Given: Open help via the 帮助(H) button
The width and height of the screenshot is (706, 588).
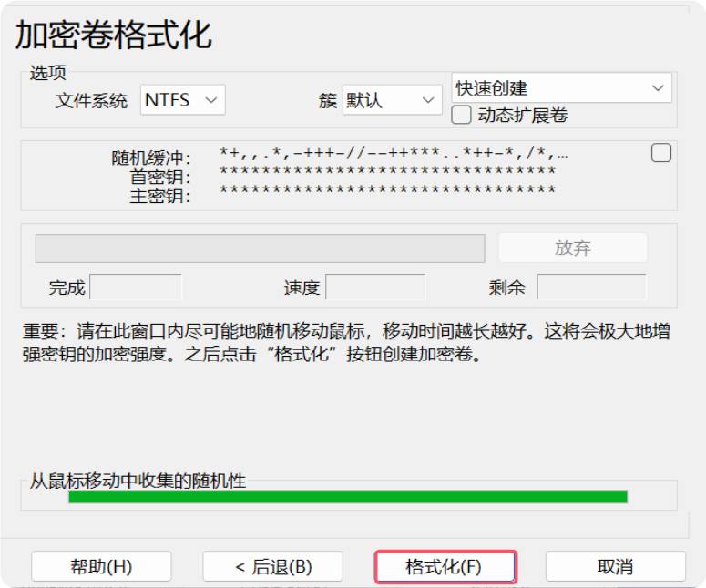Looking at the screenshot, I should pyautogui.click(x=101, y=566).
